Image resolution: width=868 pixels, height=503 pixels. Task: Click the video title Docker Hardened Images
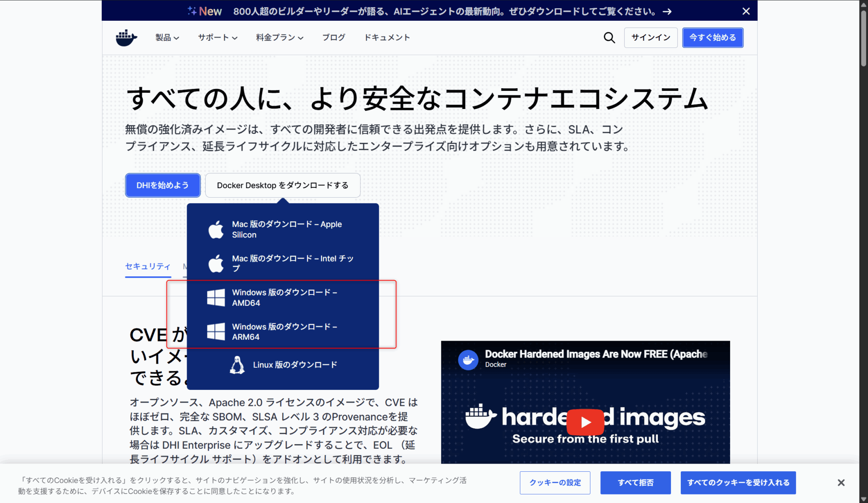(596, 354)
